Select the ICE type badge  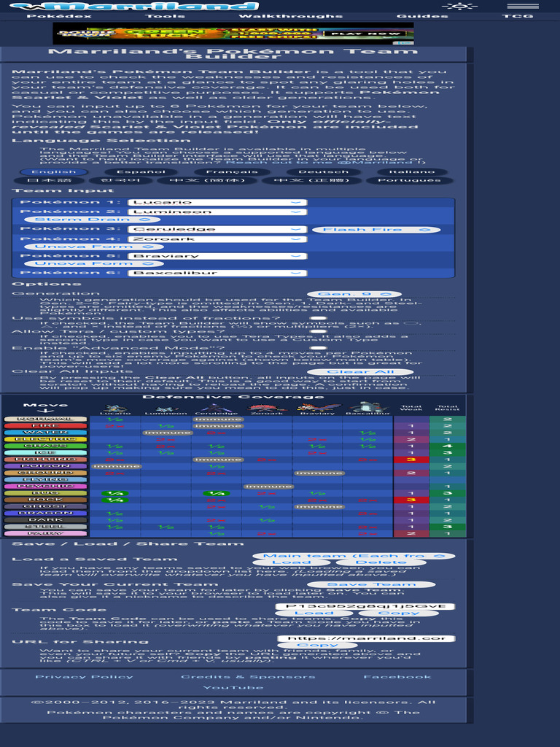[46, 452]
